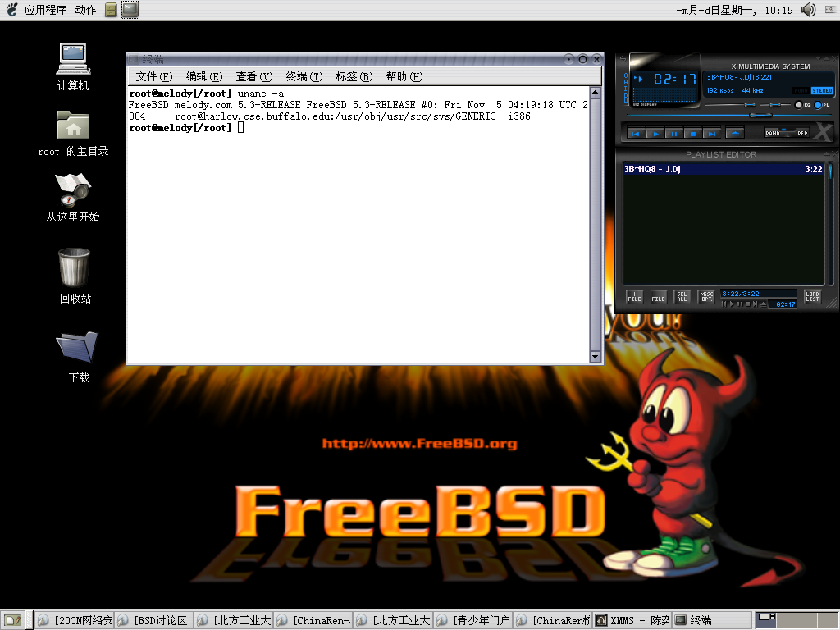The image size is (840, 630).
Task: Click the terminal scrollbar down arrow
Action: (x=595, y=356)
